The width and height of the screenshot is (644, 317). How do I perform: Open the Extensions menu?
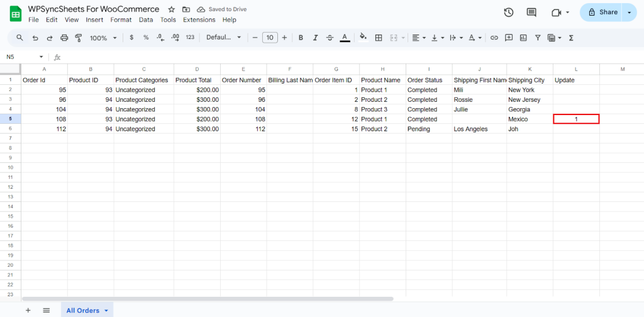coord(199,19)
